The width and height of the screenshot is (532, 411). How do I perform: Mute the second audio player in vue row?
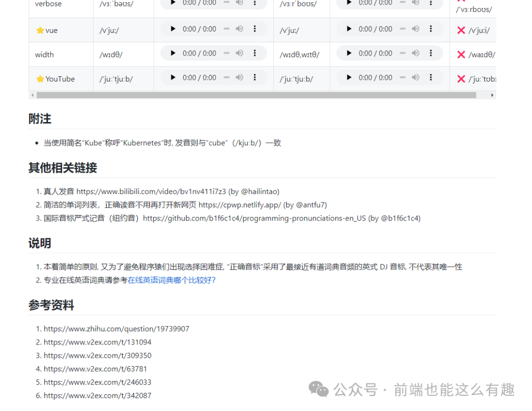click(415, 29)
